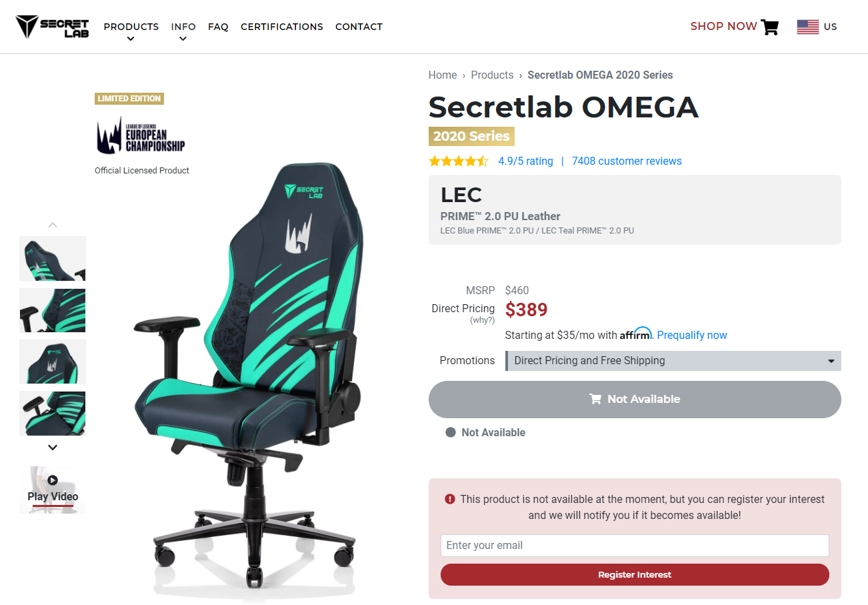The height and width of the screenshot is (605, 868).
Task: Click the US flag region icon
Action: pyautogui.click(x=807, y=27)
